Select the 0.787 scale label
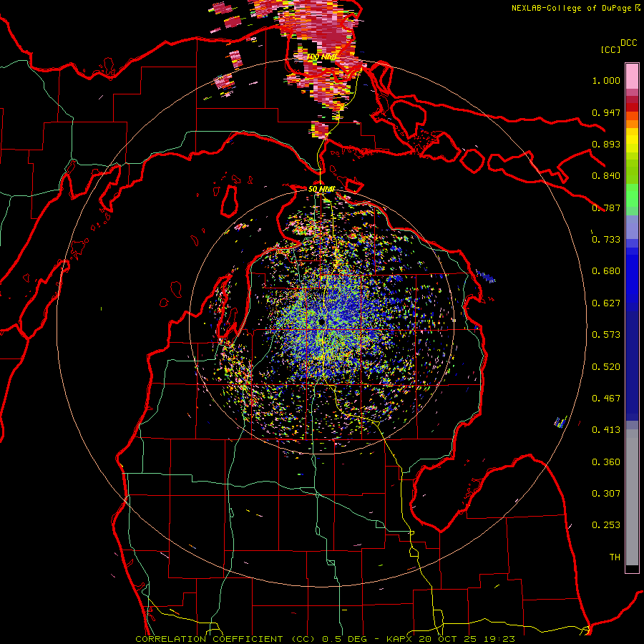The height and width of the screenshot is (644, 644). coord(606,208)
